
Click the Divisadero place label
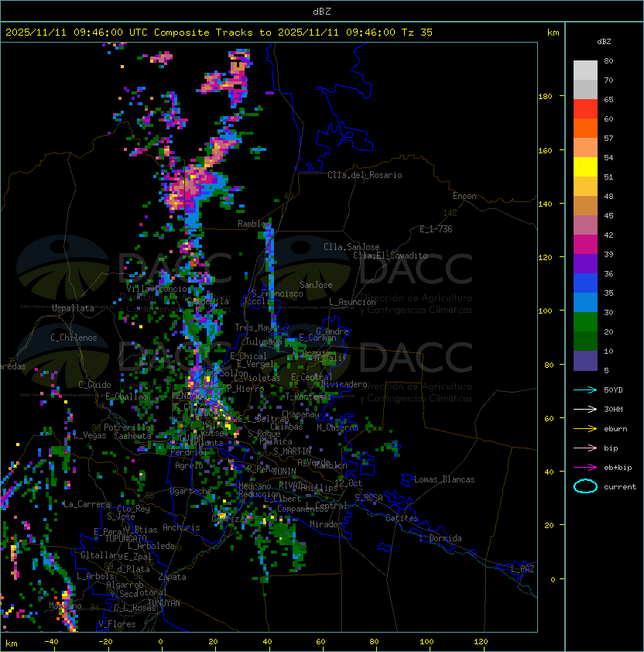[x=344, y=384]
